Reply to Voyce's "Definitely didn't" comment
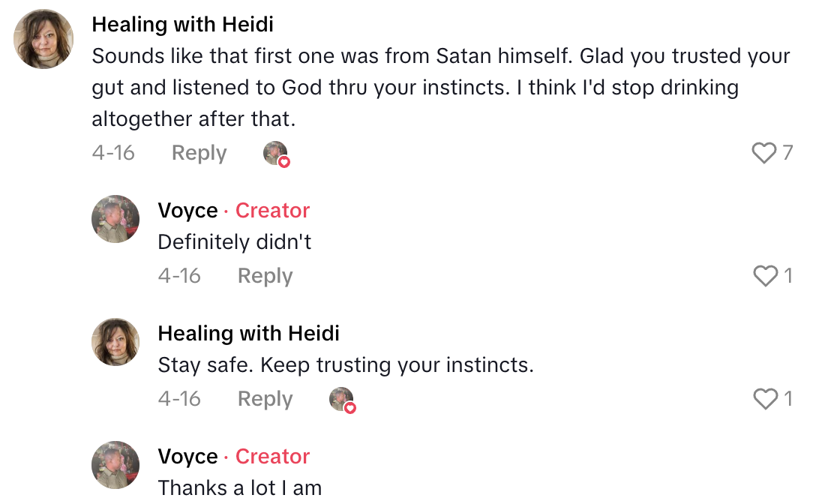The width and height of the screenshot is (813, 504). click(x=265, y=276)
